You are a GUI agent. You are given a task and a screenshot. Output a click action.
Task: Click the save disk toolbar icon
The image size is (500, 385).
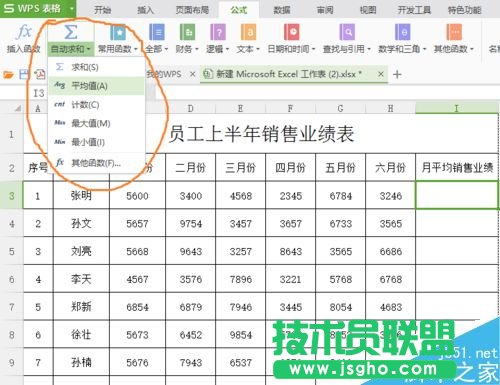(x=24, y=74)
